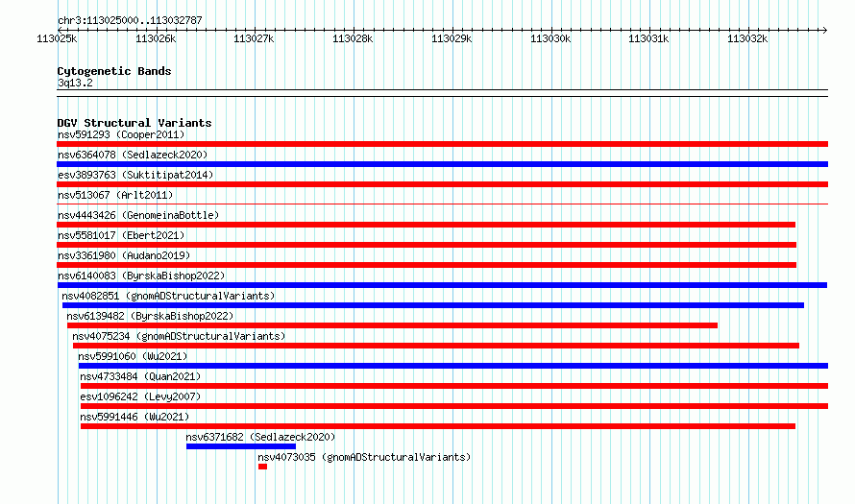Click nsv513067 (Arlt2011) label
This screenshot has width=855, height=504.
(115, 195)
